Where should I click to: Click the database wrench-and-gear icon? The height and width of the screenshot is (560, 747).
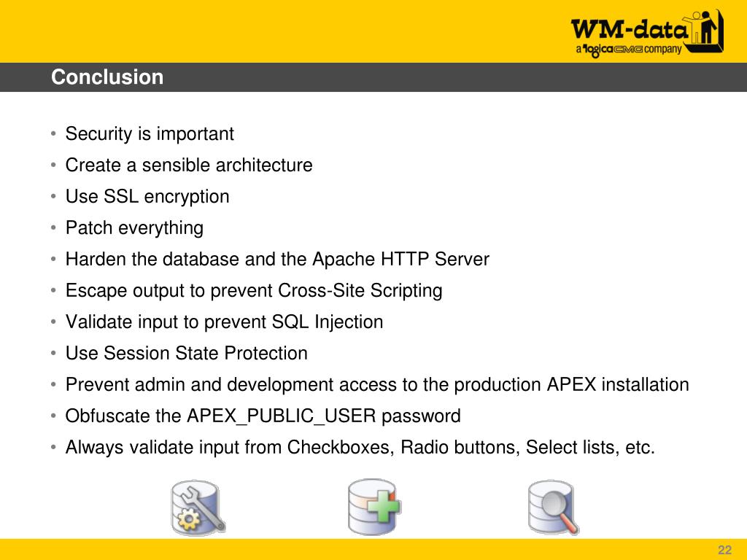click(198, 507)
